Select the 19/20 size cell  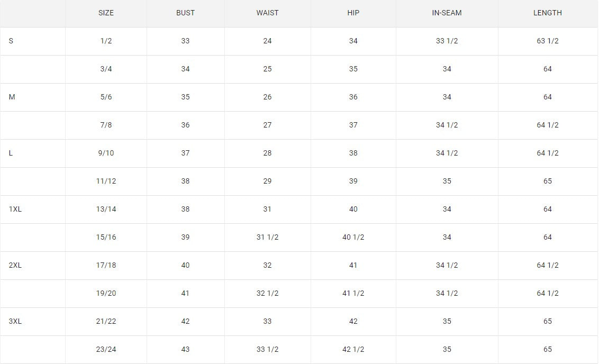(106, 293)
